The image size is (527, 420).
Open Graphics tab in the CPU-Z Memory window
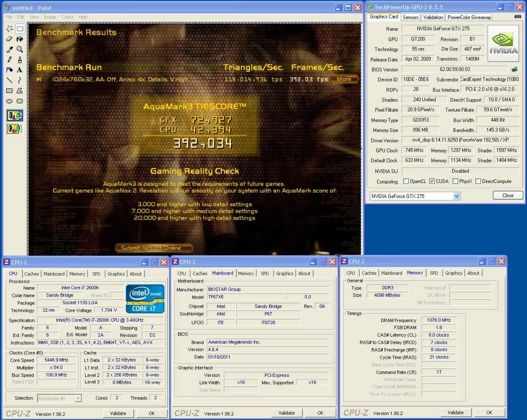[x=454, y=273]
